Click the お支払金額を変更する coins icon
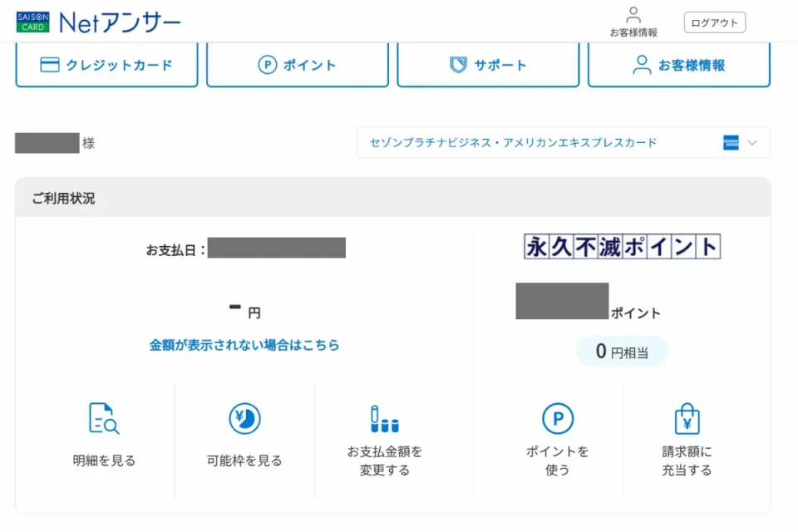The height and width of the screenshot is (532, 798). pos(384,418)
